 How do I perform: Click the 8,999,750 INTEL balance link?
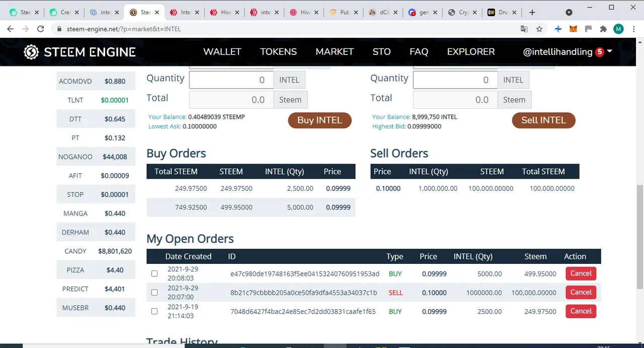point(434,117)
